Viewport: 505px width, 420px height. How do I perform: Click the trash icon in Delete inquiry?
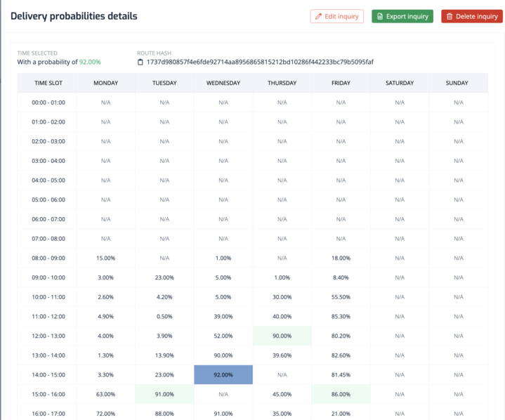(x=450, y=16)
